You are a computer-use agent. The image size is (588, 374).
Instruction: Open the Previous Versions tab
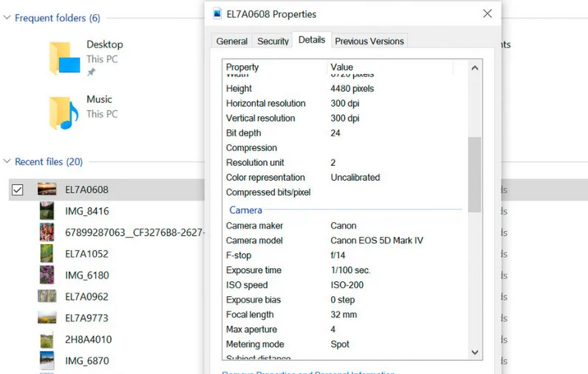370,41
